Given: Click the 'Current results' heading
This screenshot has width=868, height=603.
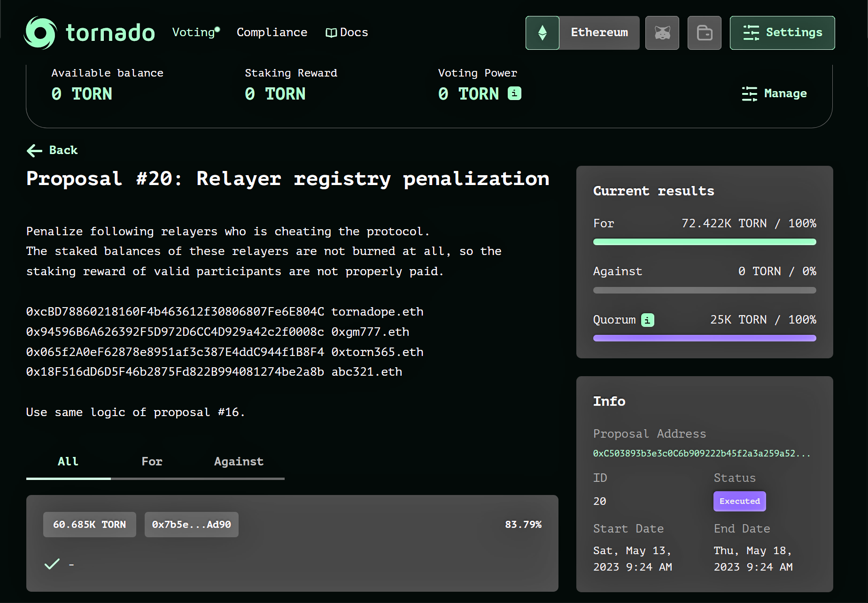Looking at the screenshot, I should 654,191.
